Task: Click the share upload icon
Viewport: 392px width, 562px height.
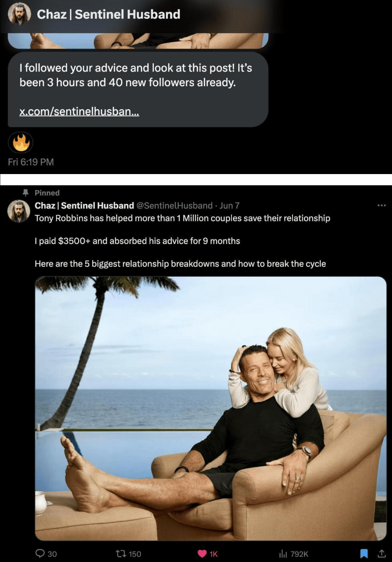Action: click(381, 553)
